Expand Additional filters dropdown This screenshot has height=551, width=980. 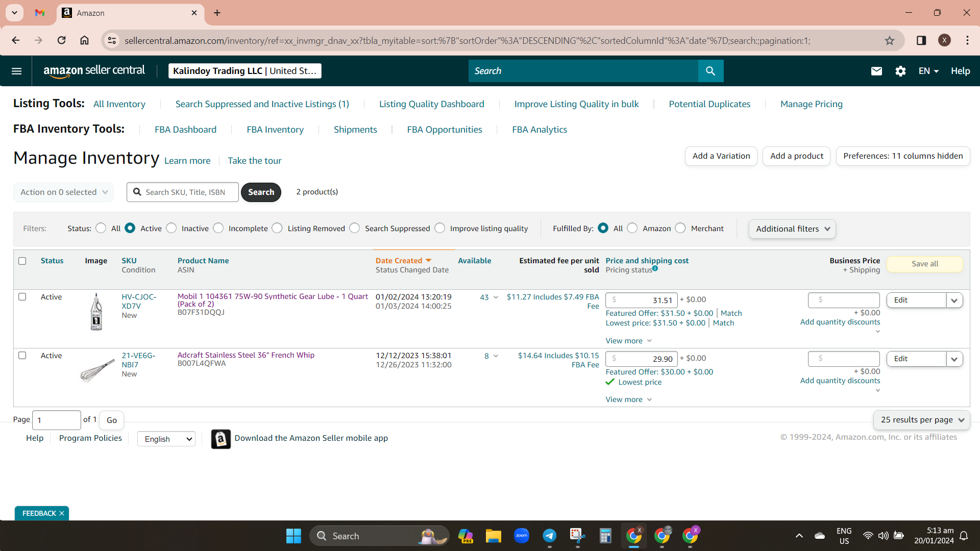tap(792, 229)
